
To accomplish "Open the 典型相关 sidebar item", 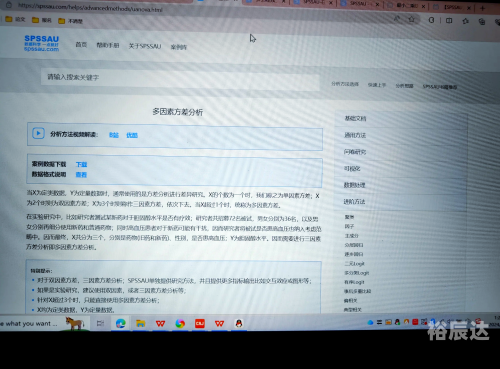I will click(353, 310).
